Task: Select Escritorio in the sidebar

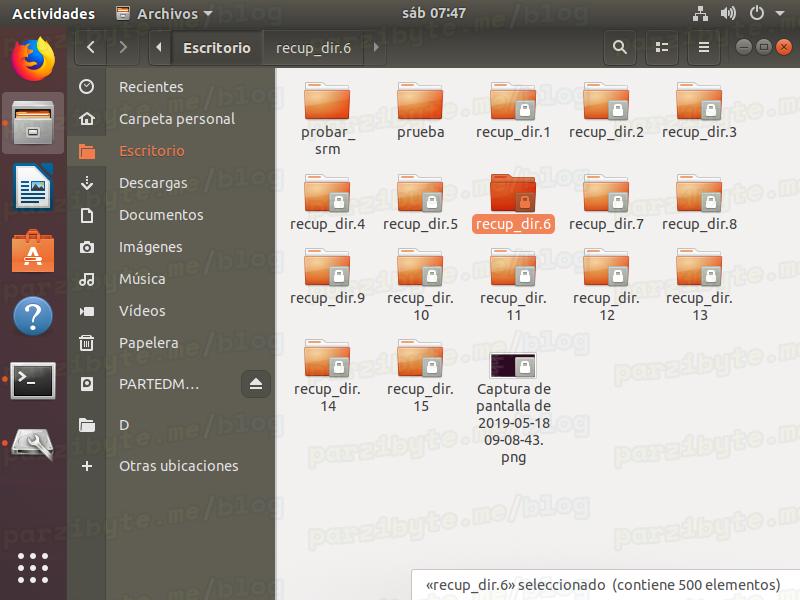Action: click(171, 151)
